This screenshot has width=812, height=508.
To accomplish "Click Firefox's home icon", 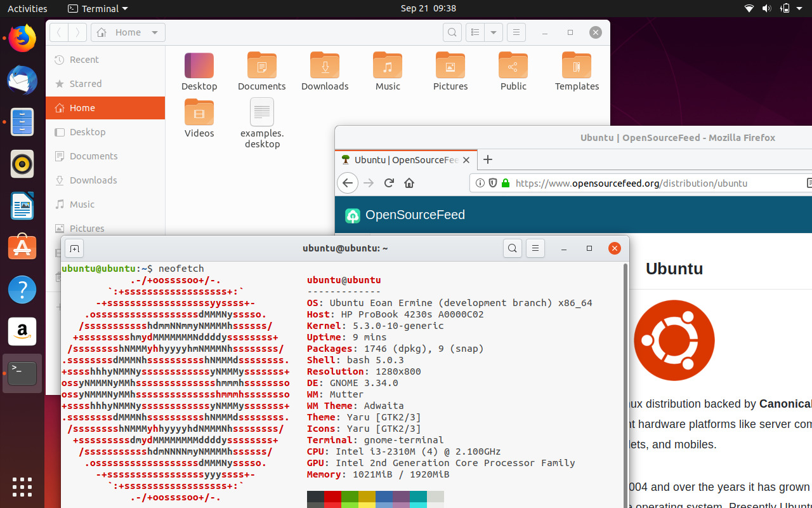I will [409, 183].
